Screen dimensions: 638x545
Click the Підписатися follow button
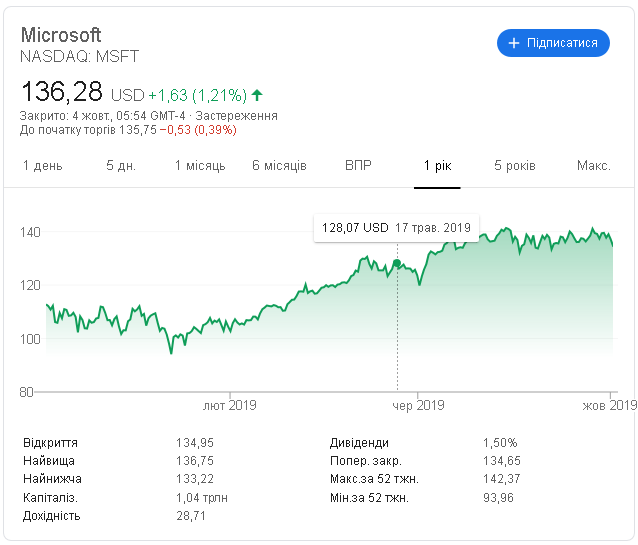tap(553, 43)
